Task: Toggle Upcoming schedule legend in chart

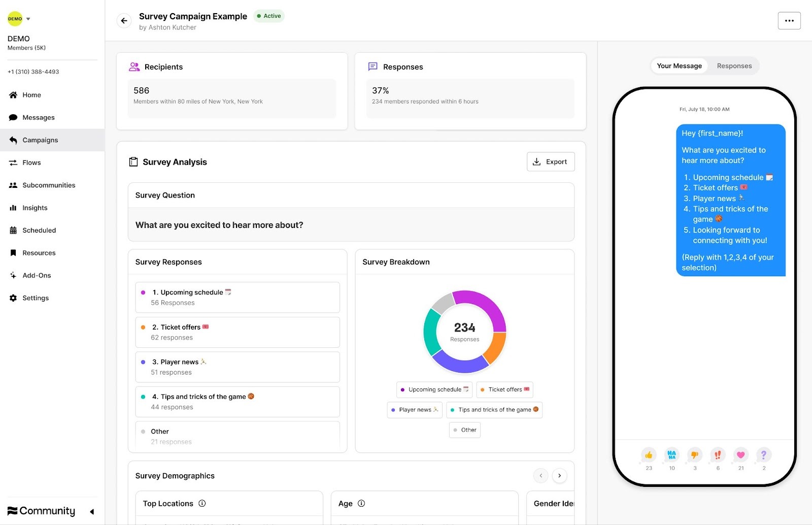Action: coord(434,390)
